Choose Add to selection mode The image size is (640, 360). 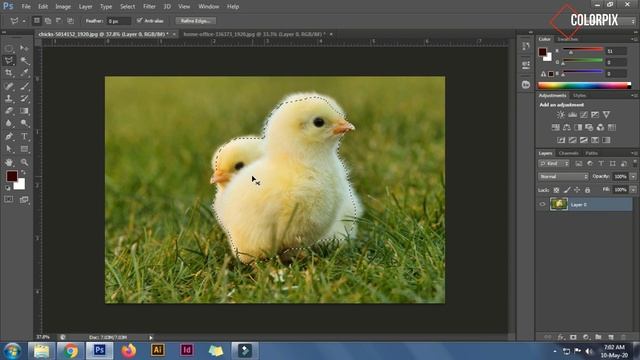(x=48, y=20)
